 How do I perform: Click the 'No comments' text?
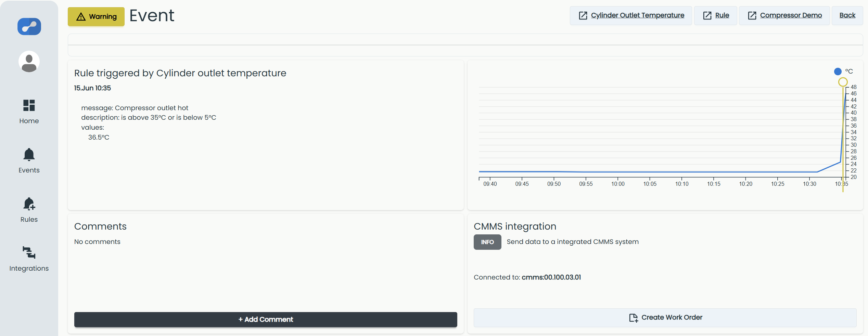97,242
